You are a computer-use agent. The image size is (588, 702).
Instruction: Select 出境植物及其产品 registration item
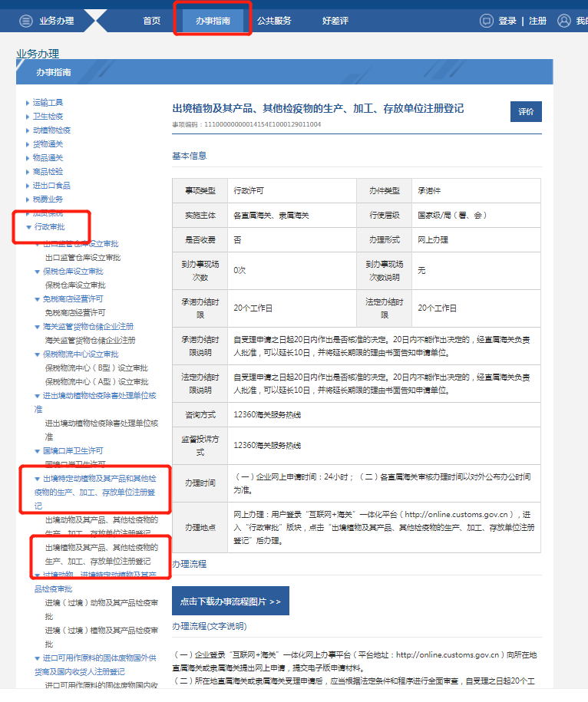point(101,554)
